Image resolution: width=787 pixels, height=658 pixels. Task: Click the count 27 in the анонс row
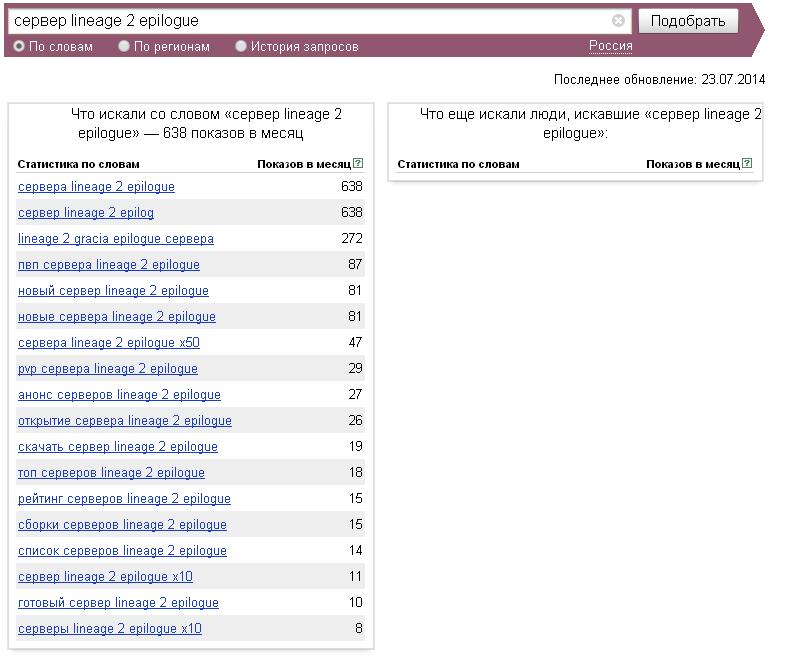pyautogui.click(x=355, y=394)
